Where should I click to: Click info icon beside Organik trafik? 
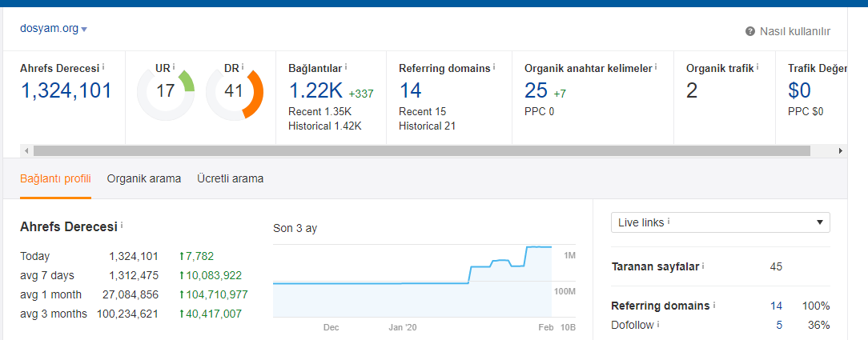click(757, 67)
